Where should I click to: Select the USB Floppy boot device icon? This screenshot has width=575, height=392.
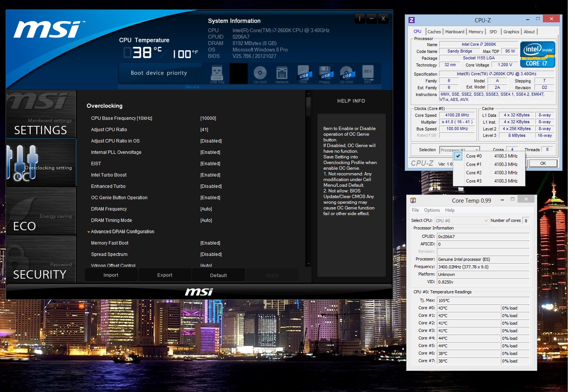coord(325,74)
